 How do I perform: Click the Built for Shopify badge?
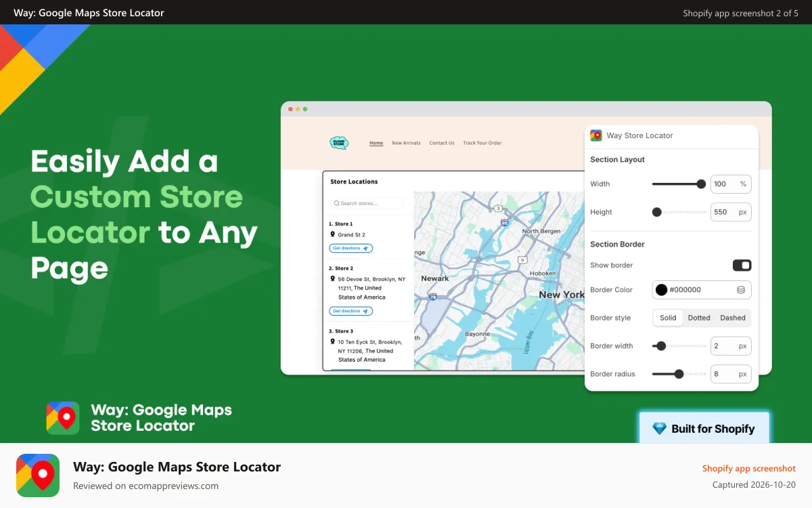[x=704, y=428]
